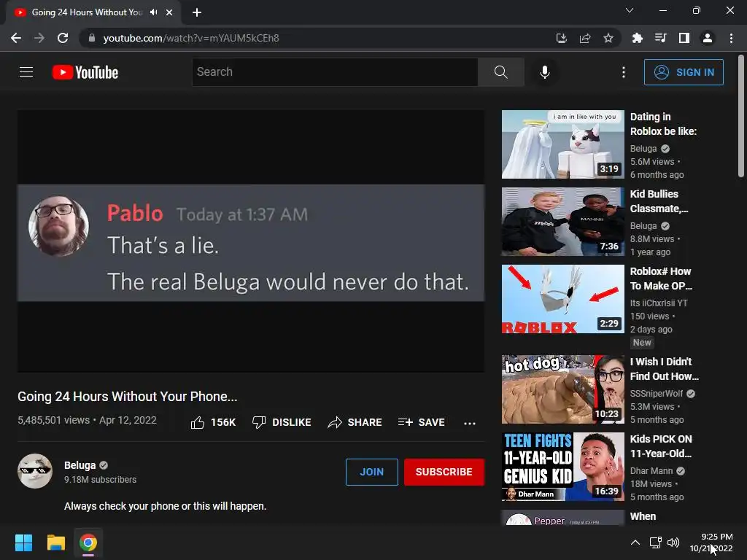Open Dating in Roblox be like thumbnail
Image resolution: width=747 pixels, height=560 pixels.
(x=562, y=144)
